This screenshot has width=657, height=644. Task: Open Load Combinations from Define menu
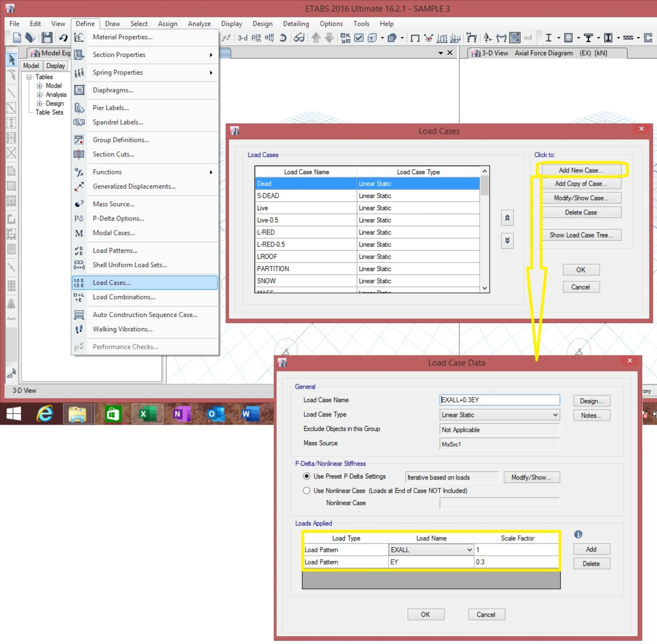tap(124, 297)
